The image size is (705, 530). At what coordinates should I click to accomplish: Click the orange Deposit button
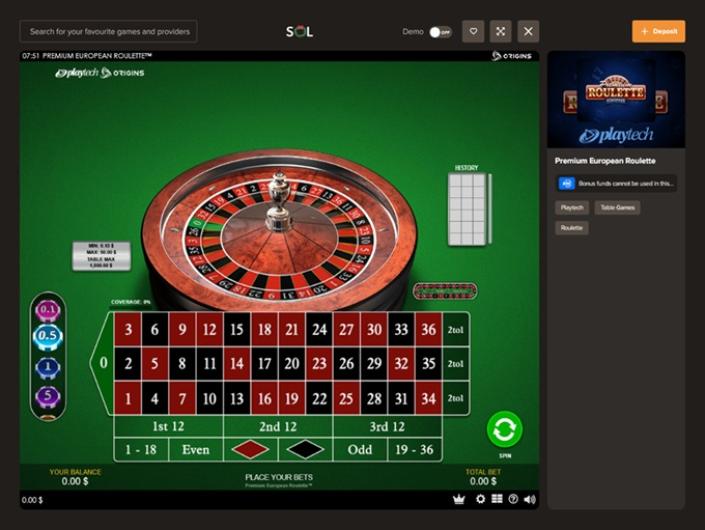point(659,31)
